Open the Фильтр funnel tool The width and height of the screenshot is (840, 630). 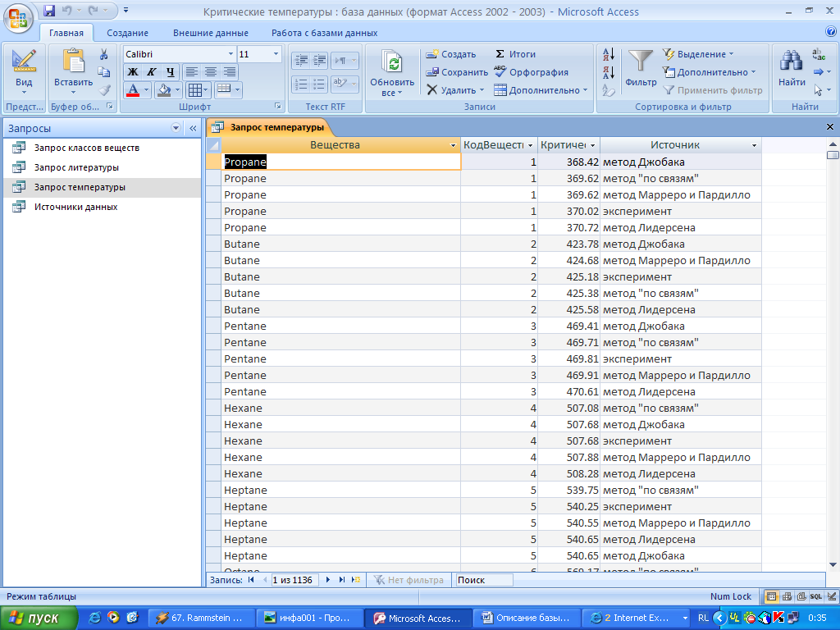coord(641,69)
